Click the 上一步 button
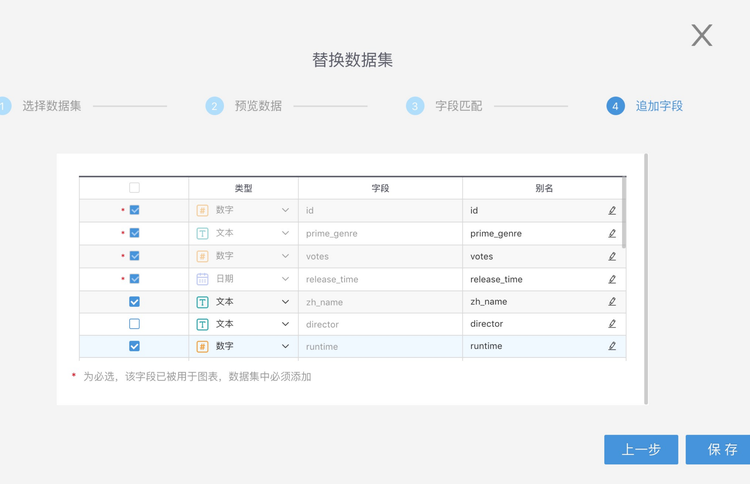Image resolution: width=750 pixels, height=484 pixels. tap(641, 450)
